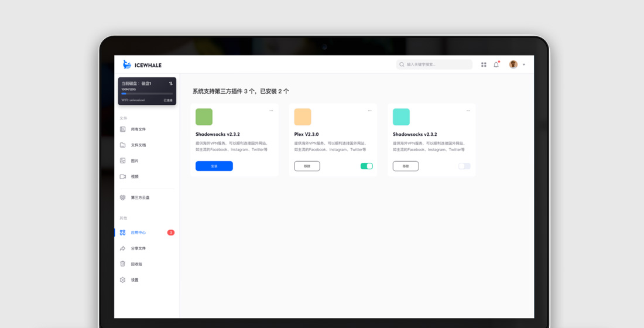
Task: Click the 应用中心 app center icon
Action: click(122, 233)
